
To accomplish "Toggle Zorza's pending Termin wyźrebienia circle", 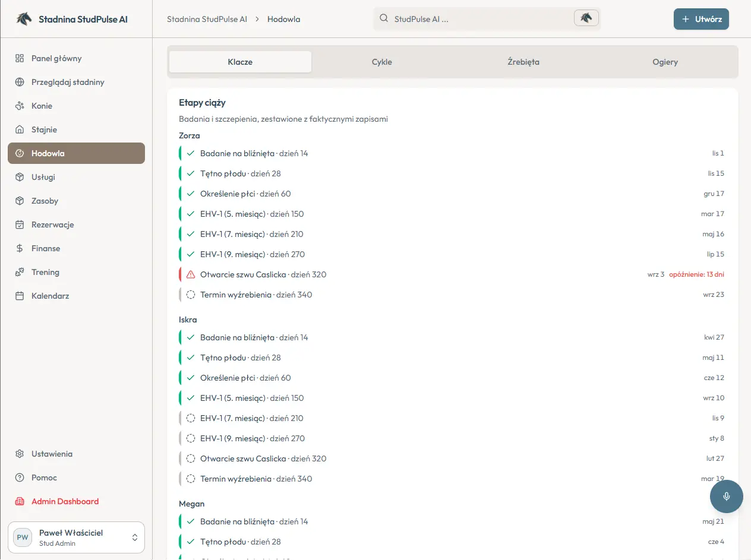I will point(191,295).
